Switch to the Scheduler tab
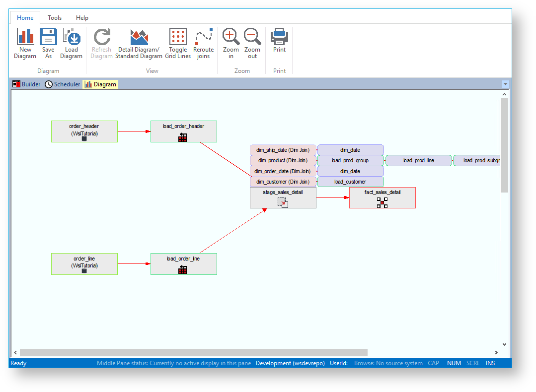The image size is (536, 392). click(x=63, y=84)
